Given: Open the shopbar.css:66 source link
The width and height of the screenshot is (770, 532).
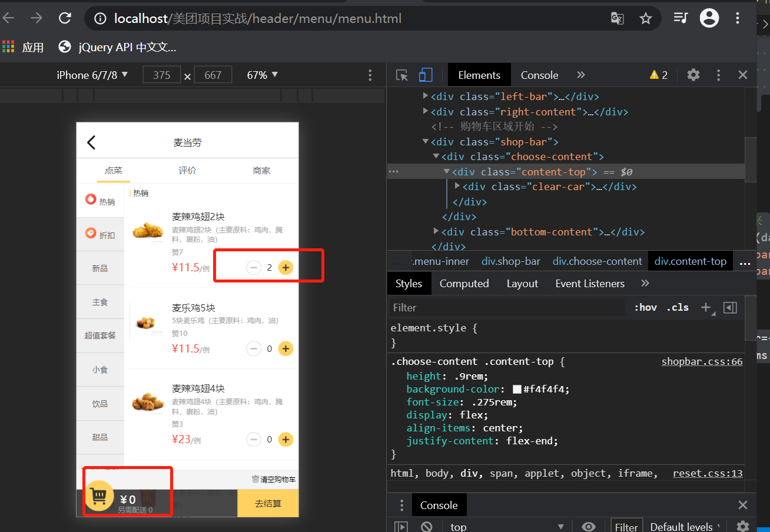Looking at the screenshot, I should (702, 361).
